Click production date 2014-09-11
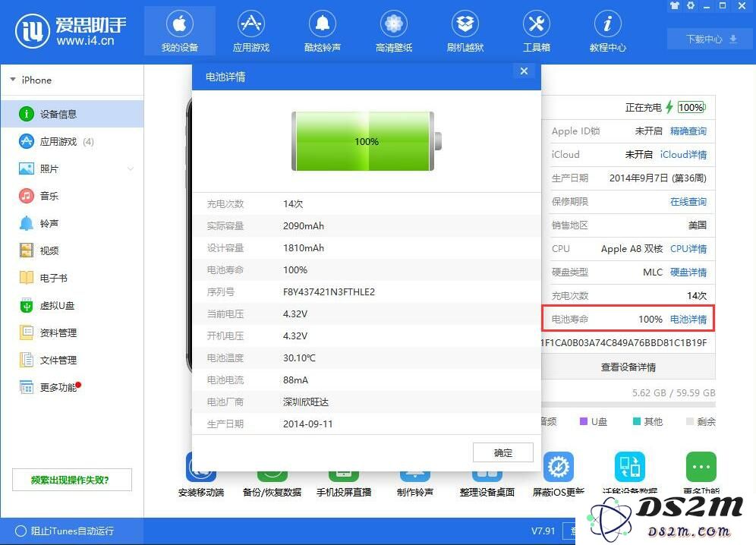756x545 pixels. 307,424
